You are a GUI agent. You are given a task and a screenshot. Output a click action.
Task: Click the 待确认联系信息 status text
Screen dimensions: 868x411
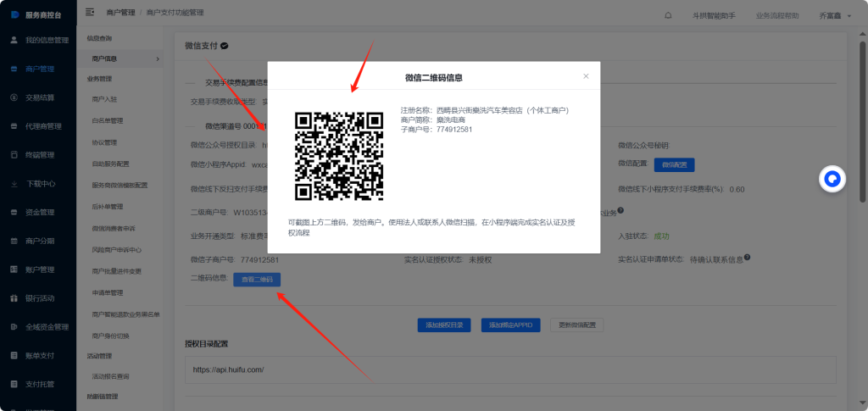pos(716,259)
